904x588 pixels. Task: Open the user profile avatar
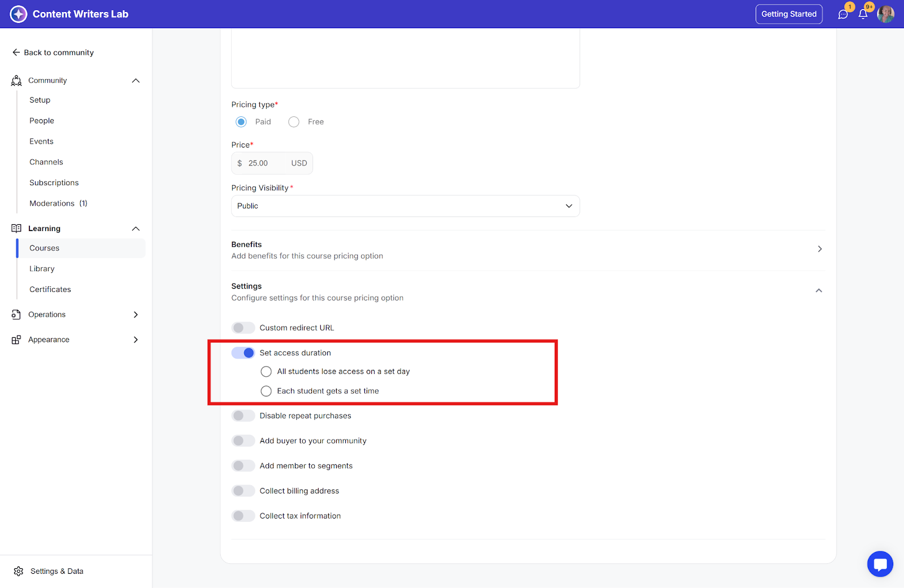coord(885,14)
